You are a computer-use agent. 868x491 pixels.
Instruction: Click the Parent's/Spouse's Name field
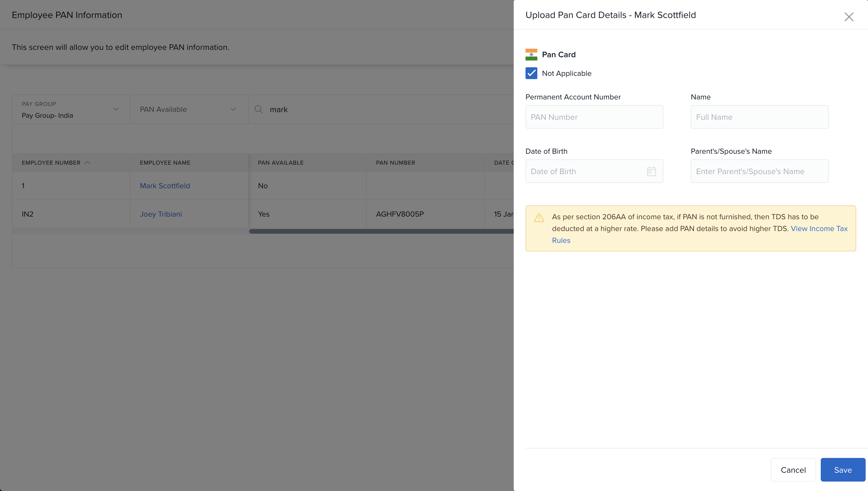[759, 171]
